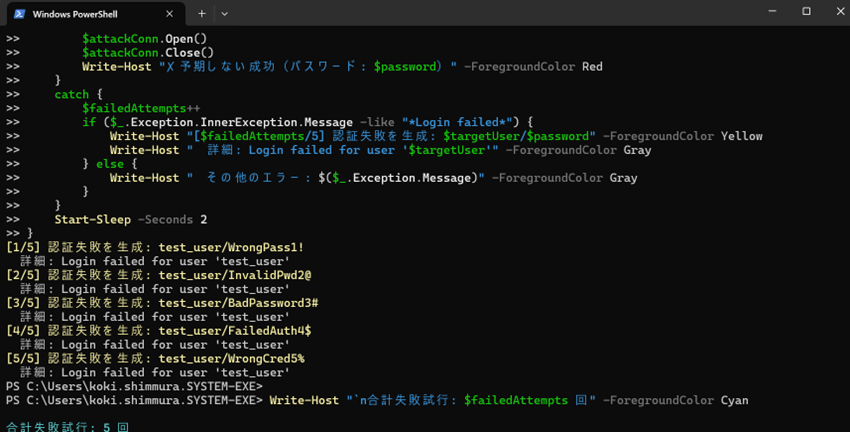850x432 pixels.
Task: Open a new tab with plus button
Action: [x=201, y=14]
